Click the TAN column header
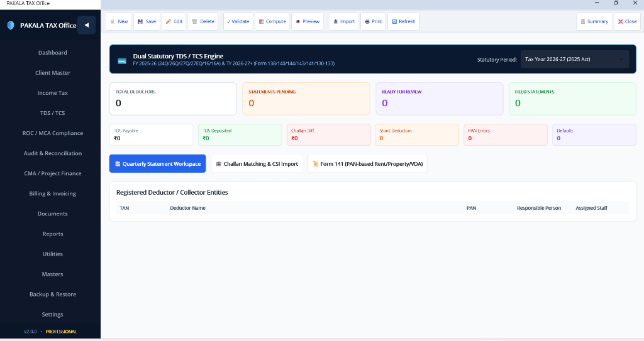The height and width of the screenshot is (341, 644). click(124, 208)
